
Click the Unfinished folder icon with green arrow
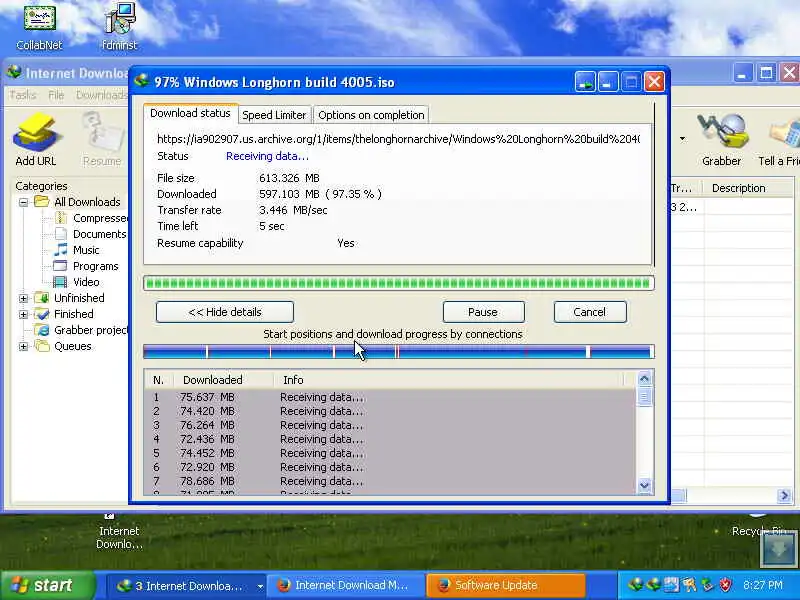pos(42,297)
